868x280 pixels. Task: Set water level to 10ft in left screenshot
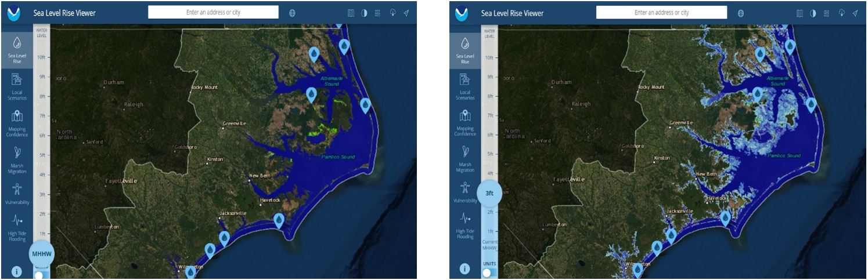coord(41,57)
